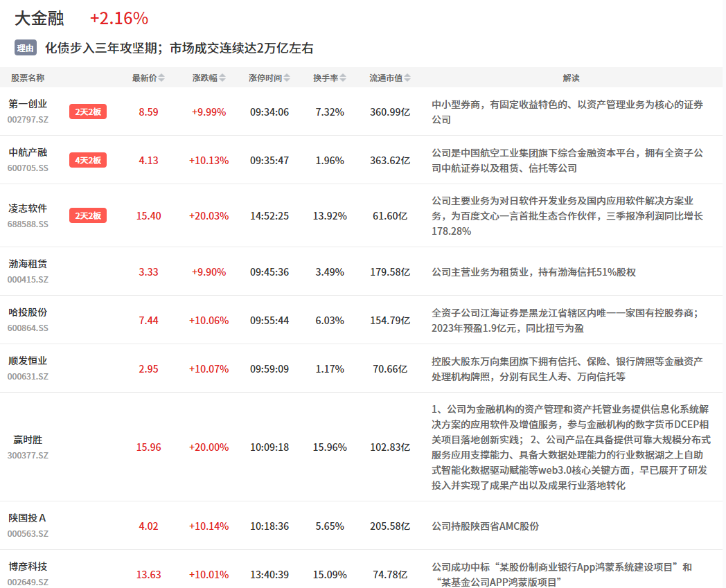Sort by 换手率 column arrow icon
This screenshot has height=588, width=726.
point(343,78)
